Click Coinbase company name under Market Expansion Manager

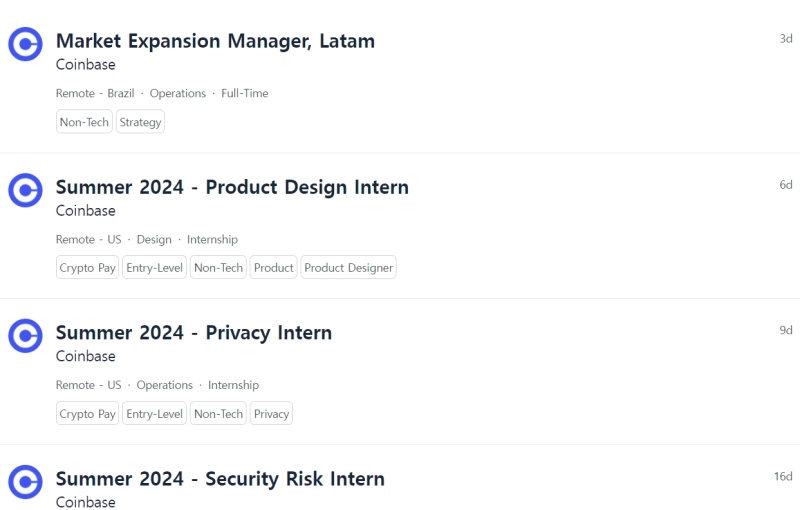click(86, 65)
